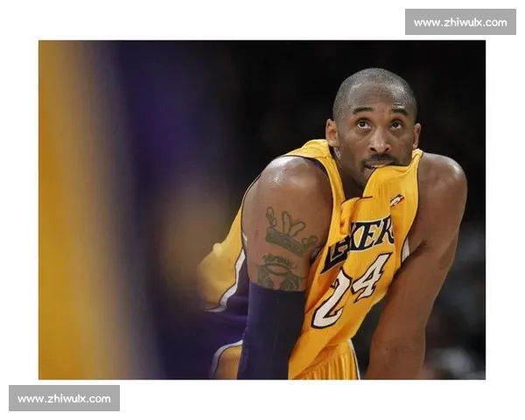Click the top-right www.zhiwulx.com watermark

tap(459, 22)
